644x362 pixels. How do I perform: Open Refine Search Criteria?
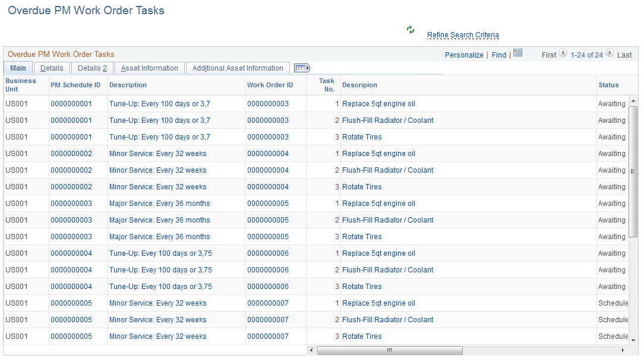point(463,35)
